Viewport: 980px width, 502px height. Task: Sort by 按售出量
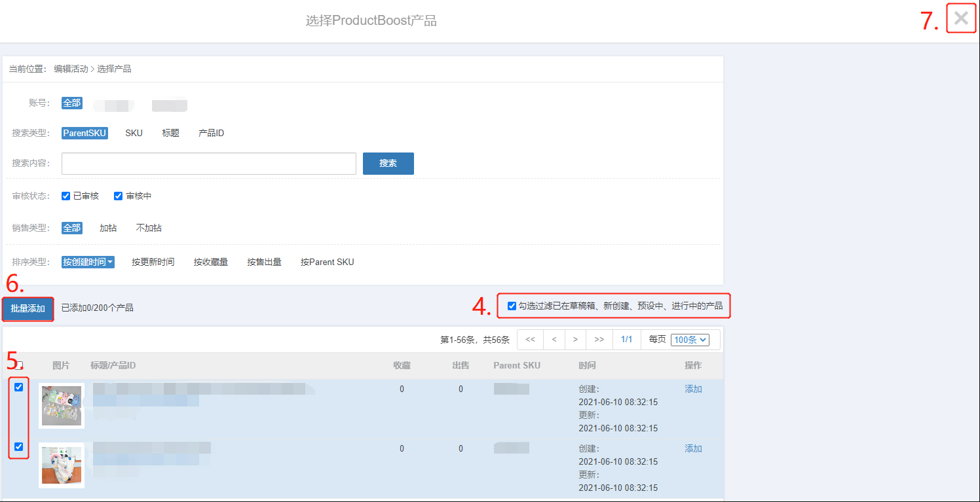tap(264, 262)
